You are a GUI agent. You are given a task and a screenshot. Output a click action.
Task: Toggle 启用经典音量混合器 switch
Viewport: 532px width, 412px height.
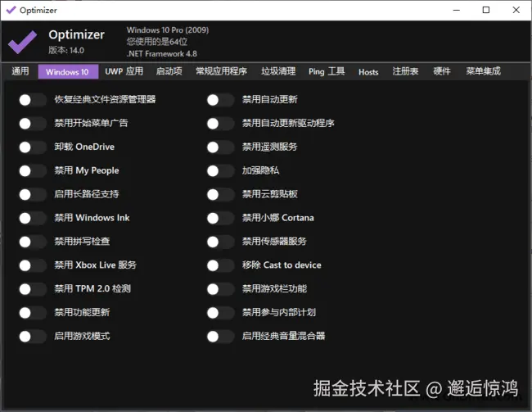coord(220,337)
